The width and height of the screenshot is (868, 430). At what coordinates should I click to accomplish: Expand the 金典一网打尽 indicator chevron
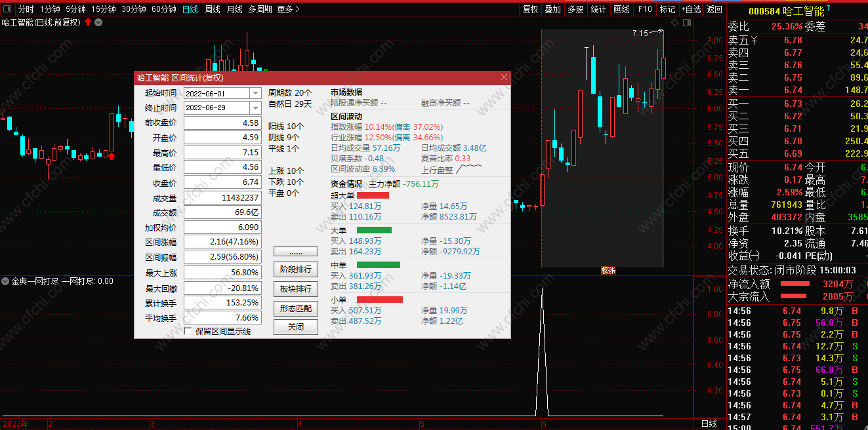point(5,281)
